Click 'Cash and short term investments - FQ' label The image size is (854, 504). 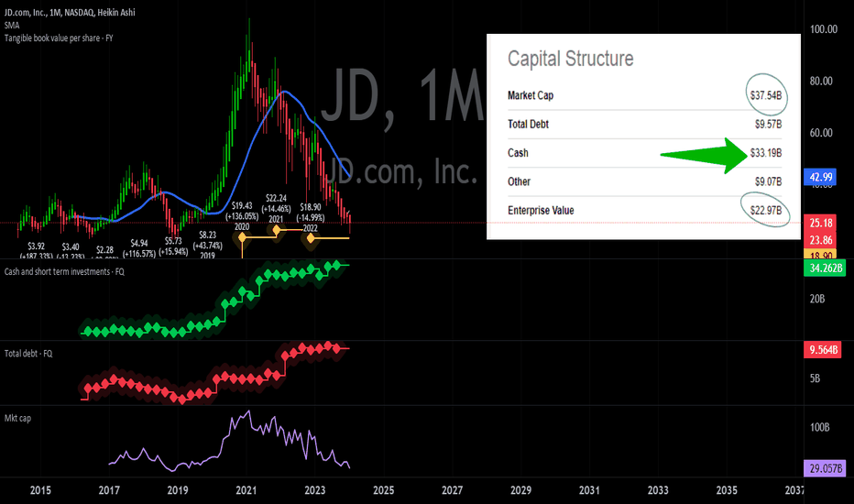pos(64,271)
